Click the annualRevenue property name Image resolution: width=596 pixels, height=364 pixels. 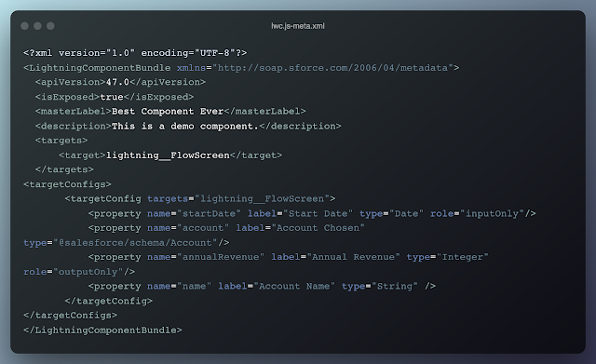point(221,257)
